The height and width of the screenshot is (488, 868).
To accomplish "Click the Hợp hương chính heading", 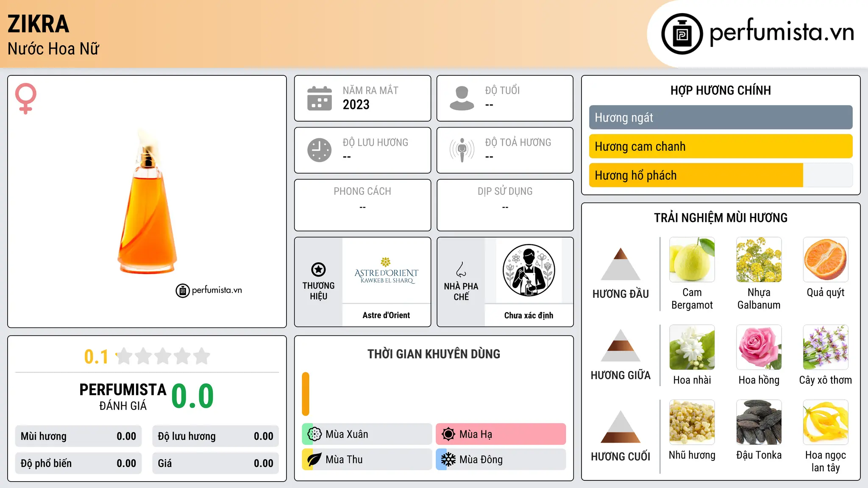I will 721,90.
